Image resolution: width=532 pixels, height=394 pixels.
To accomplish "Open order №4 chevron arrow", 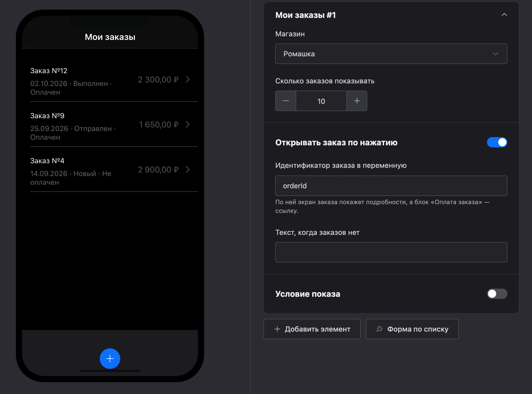I will point(188,169).
